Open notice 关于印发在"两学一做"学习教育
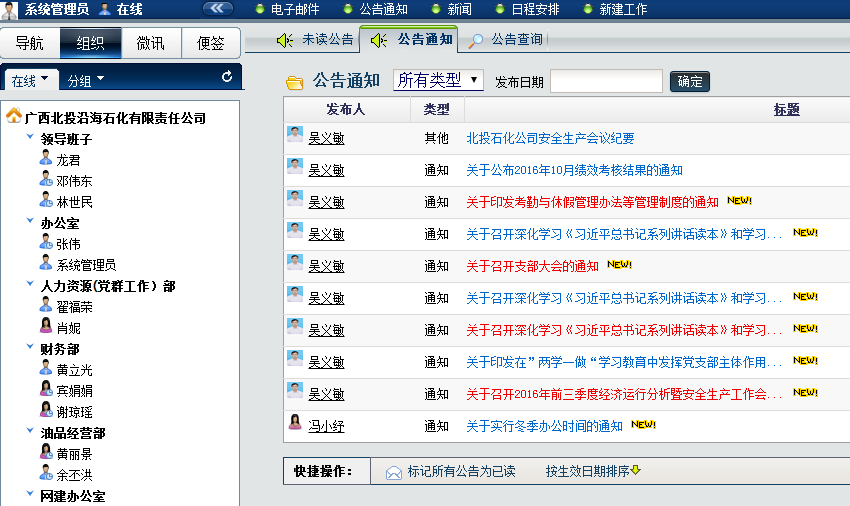Image resolution: width=850 pixels, height=506 pixels. coord(624,362)
